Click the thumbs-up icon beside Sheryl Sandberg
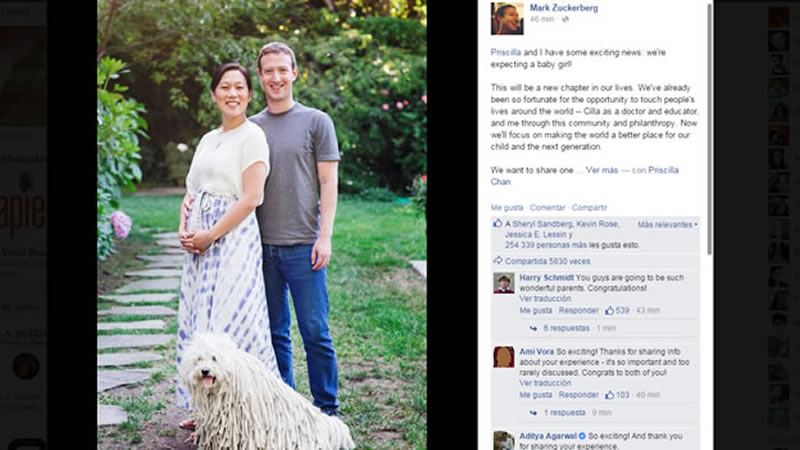 [497, 223]
